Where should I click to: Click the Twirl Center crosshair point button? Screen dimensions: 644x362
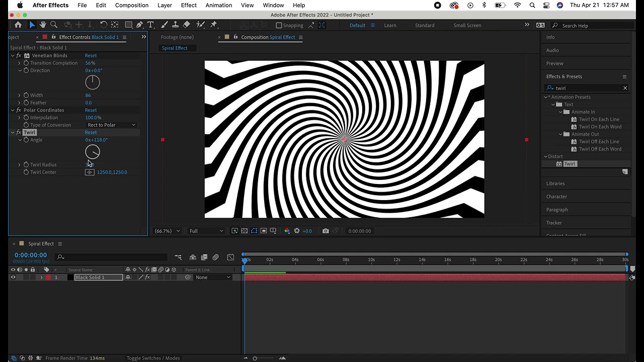pos(89,172)
